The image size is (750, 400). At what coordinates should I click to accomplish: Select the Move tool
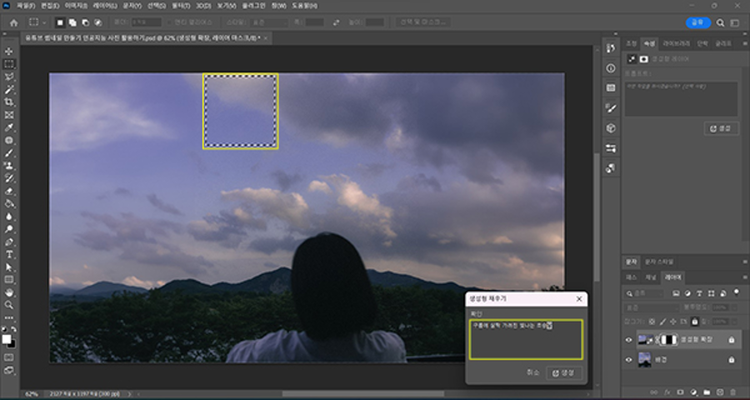[9, 51]
